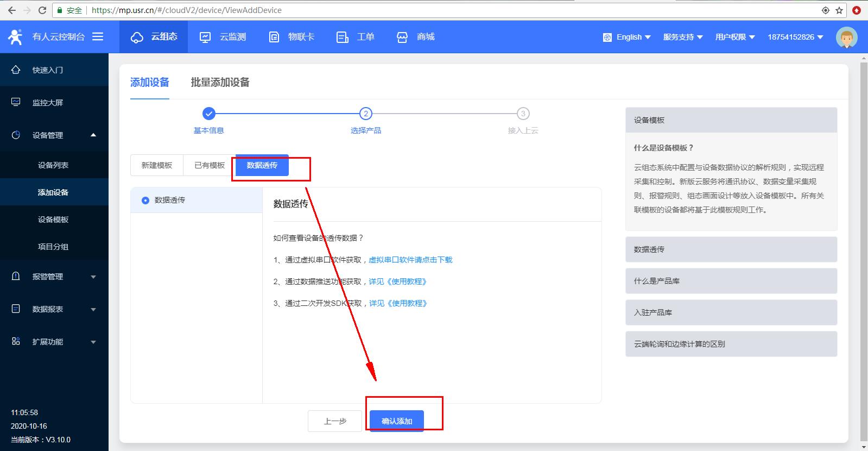Viewport: 868px width, 451px height.
Task: Expand the 服务支持 dropdown
Action: tap(683, 37)
